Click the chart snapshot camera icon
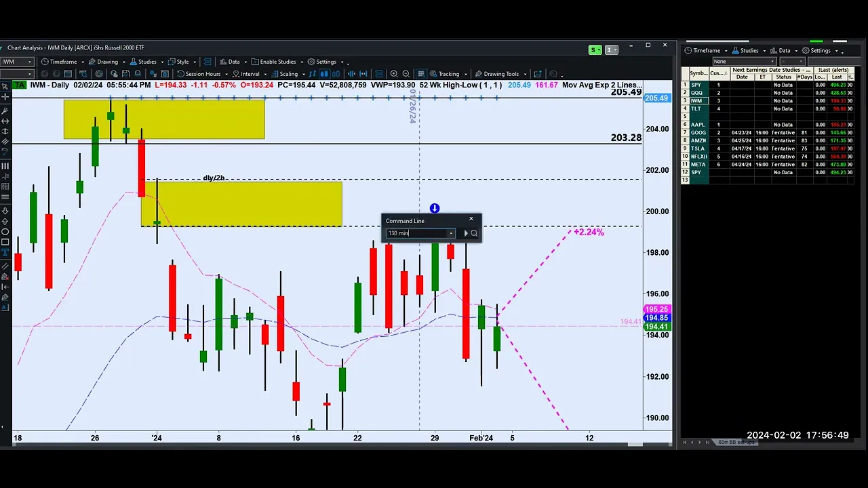 pos(164,74)
